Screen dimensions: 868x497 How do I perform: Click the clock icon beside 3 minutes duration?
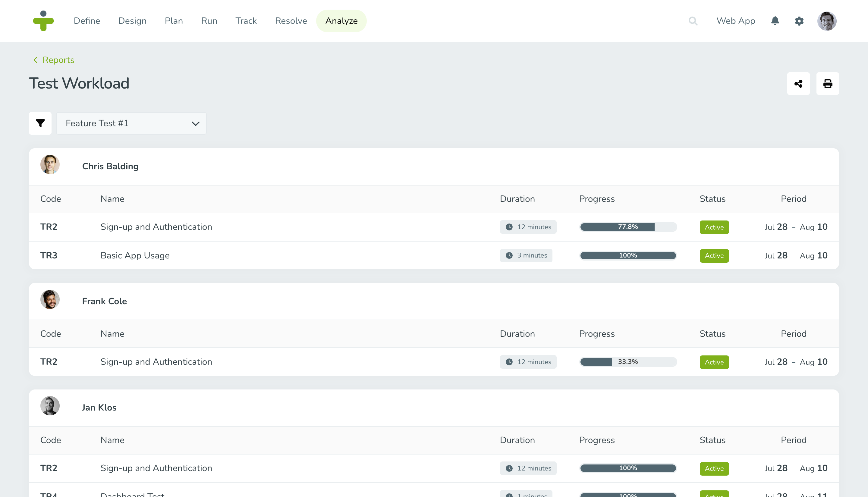(x=509, y=255)
